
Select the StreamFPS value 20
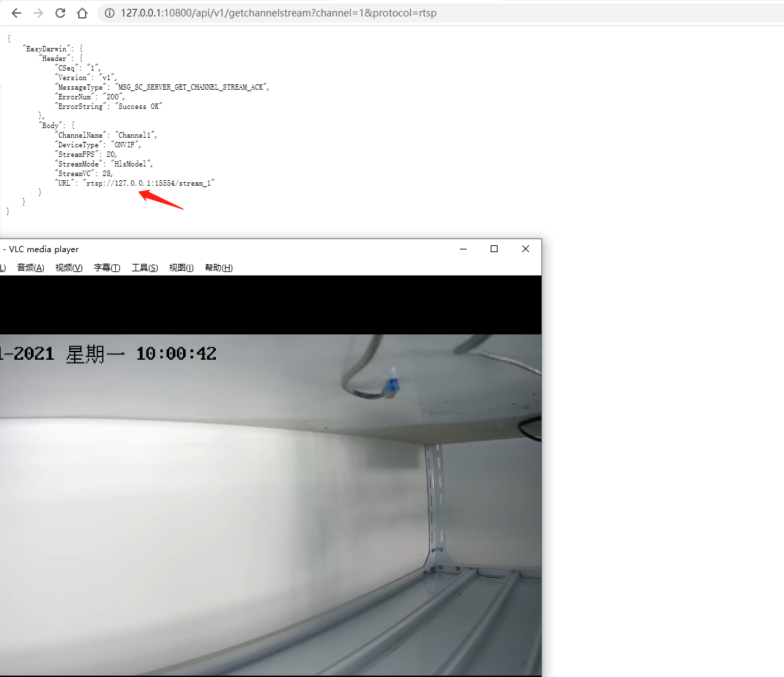pyautogui.click(x=110, y=154)
